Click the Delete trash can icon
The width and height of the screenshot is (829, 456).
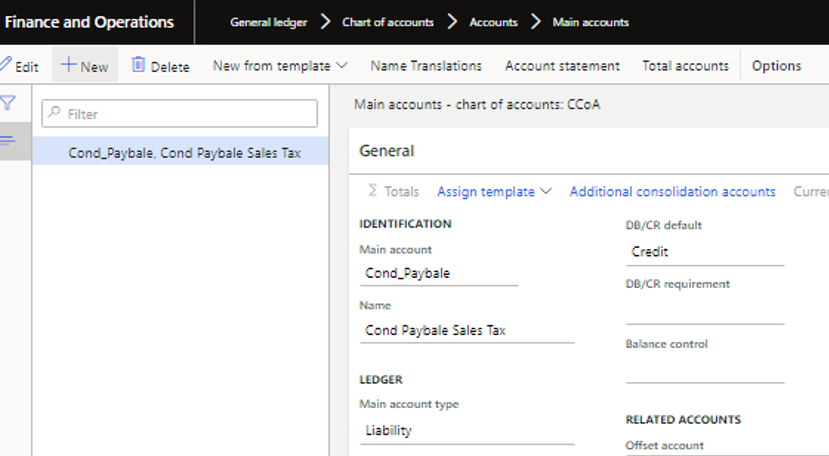point(139,66)
